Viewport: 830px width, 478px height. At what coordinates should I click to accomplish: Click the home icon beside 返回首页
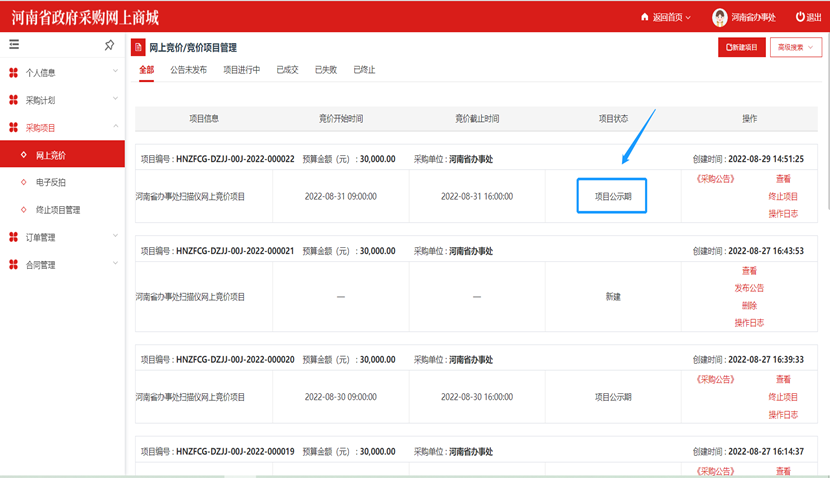point(644,17)
